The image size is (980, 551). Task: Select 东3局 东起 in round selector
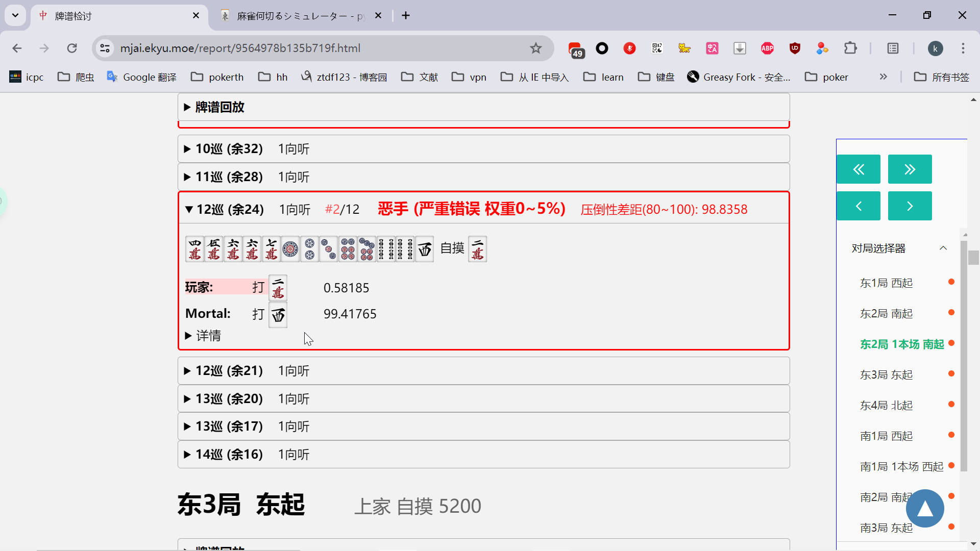pyautogui.click(x=886, y=375)
